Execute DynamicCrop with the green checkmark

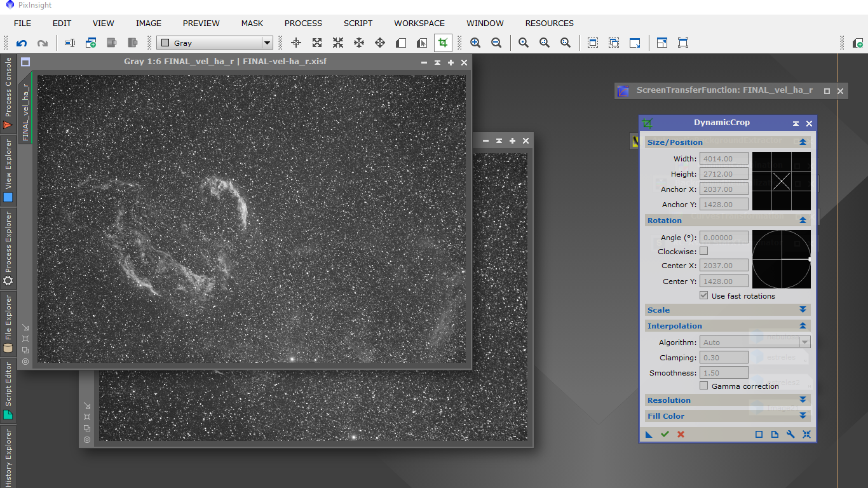(665, 434)
